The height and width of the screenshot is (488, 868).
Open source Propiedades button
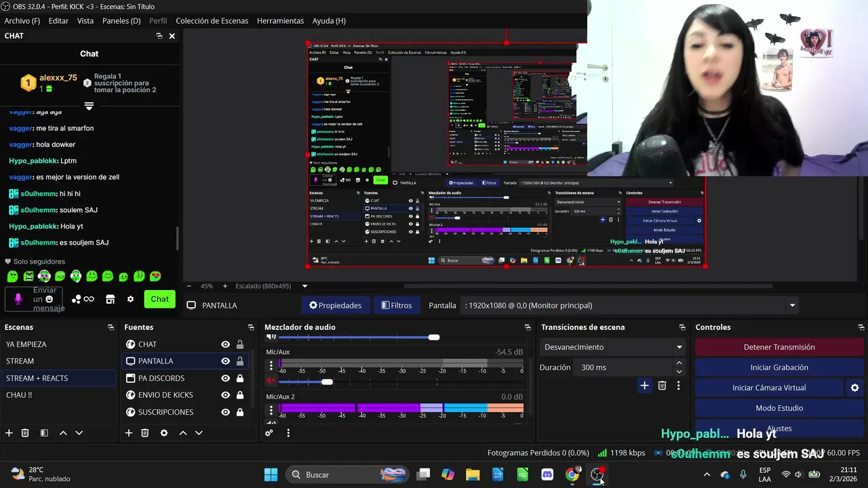(335, 306)
